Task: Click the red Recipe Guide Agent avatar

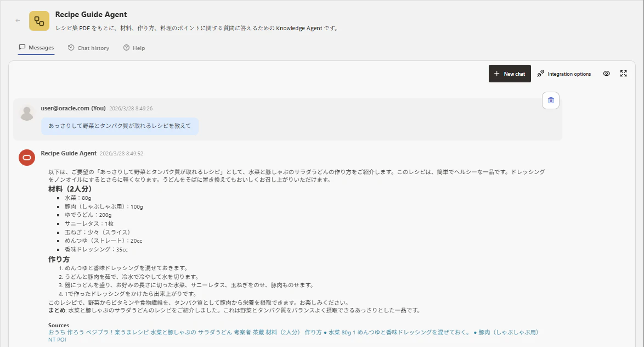Action: [27, 158]
